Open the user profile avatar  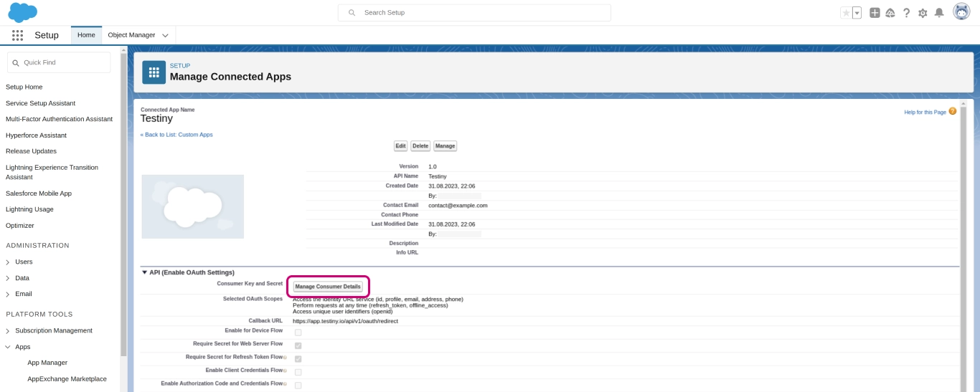coord(961,12)
